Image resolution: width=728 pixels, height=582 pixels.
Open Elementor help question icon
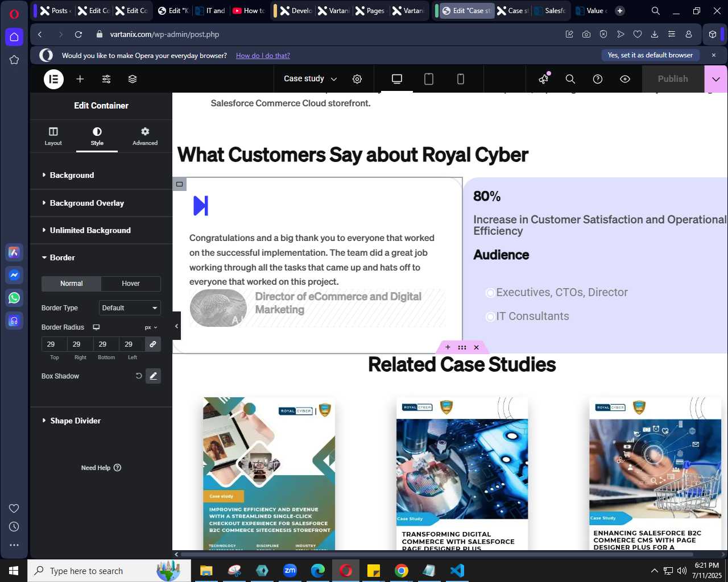point(598,79)
